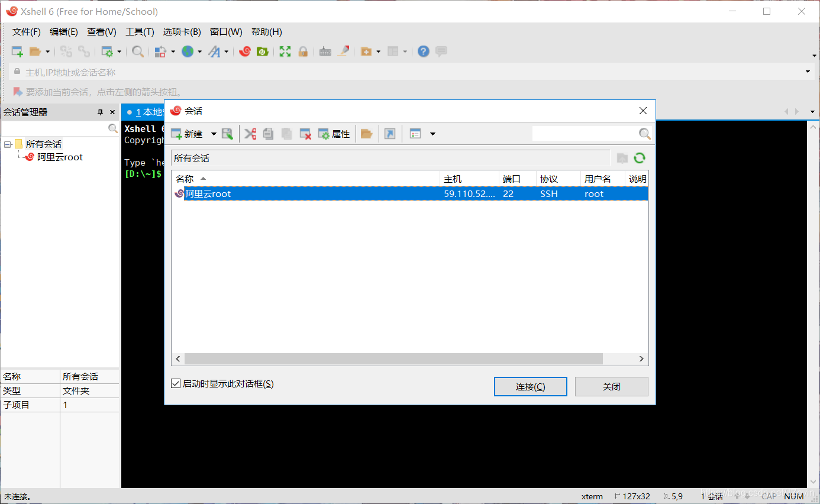Viewport: 820px width, 504px height.
Task: Uncheck '启动时显示此对话框' checkbox
Action: tap(176, 383)
